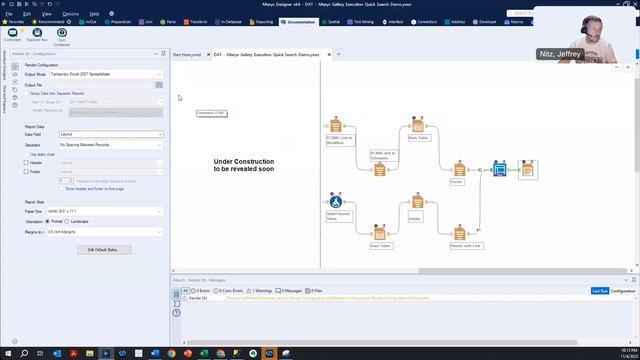The image size is (640, 360).
Task: Open the Data Field dropdown
Action: click(111, 134)
